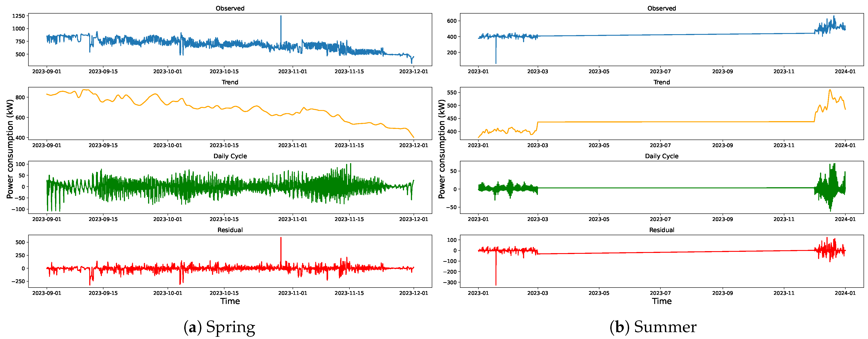Click the "(a) Spring" caption
Image resolution: width=868 pixels, height=339 pixels.
click(219, 327)
